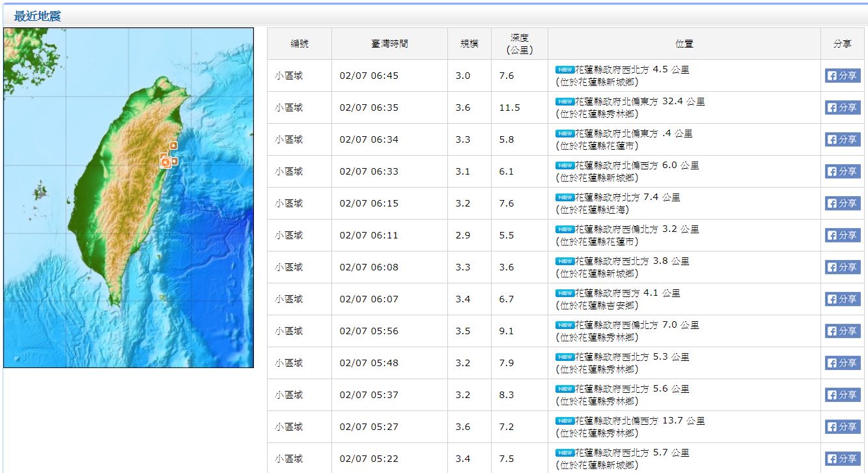
Task: Click the 最近地震 section title
Action: point(37,16)
